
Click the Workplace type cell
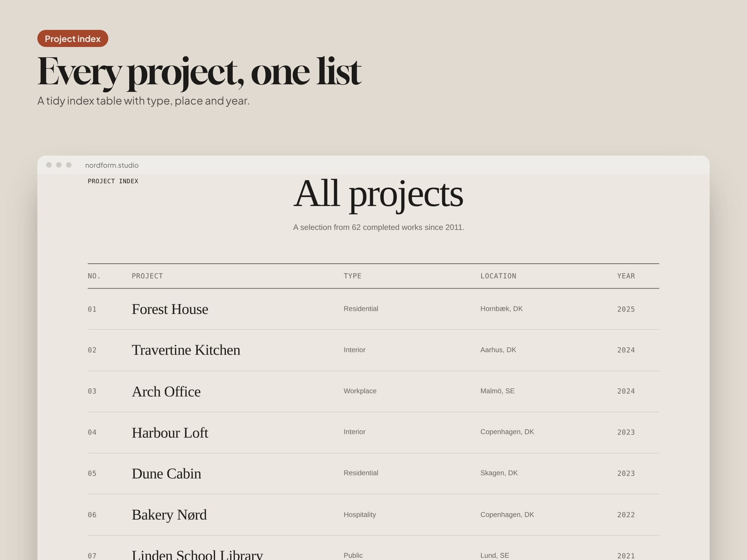click(360, 391)
